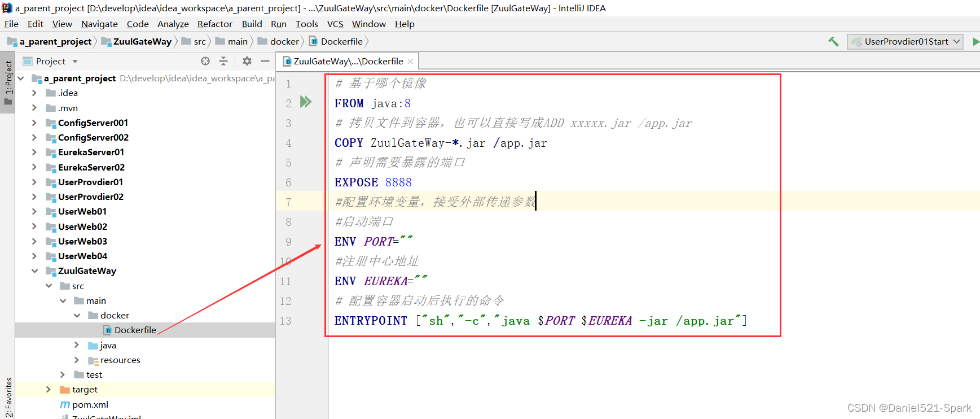Open the Code menu
Image resolution: width=980 pixels, height=419 pixels.
(x=138, y=24)
